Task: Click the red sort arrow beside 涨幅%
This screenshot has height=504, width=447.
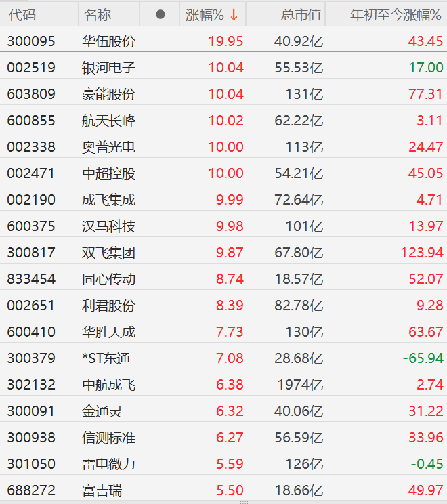Action: point(234,14)
